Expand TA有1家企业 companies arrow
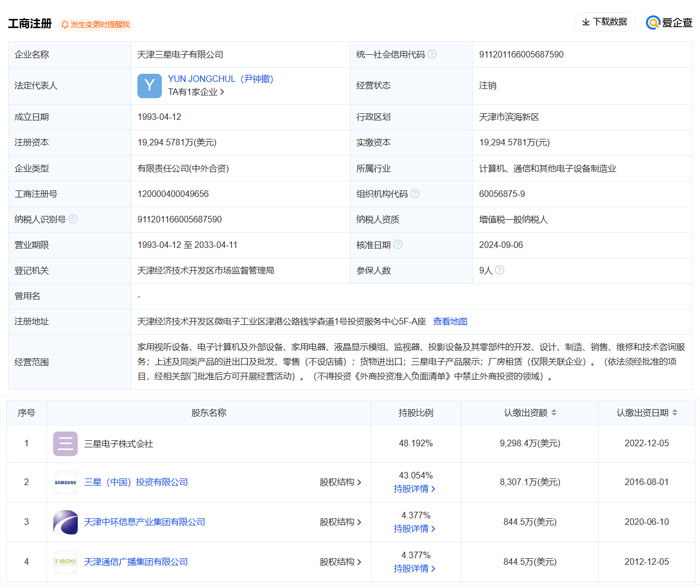 [x=196, y=92]
